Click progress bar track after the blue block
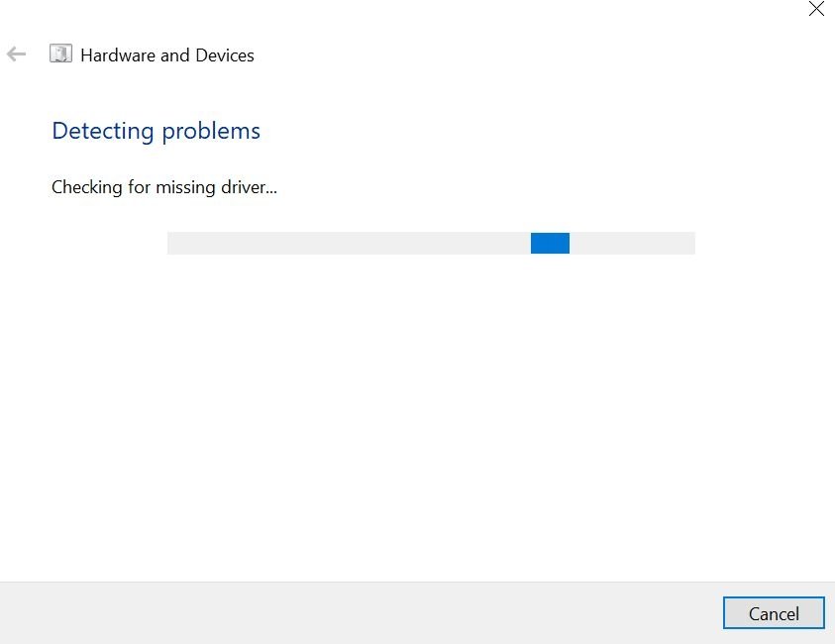The height and width of the screenshot is (644, 835). point(633,243)
